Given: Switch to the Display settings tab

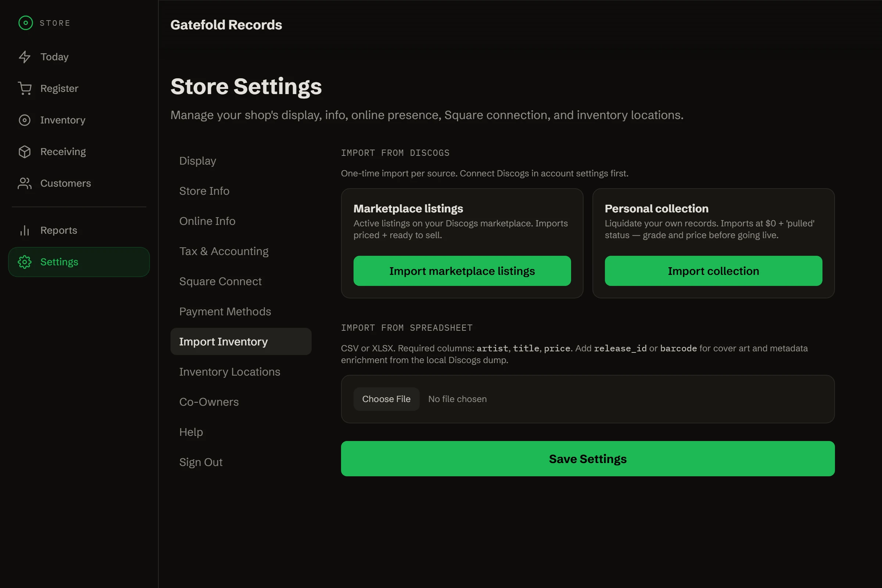Looking at the screenshot, I should tap(241, 161).
